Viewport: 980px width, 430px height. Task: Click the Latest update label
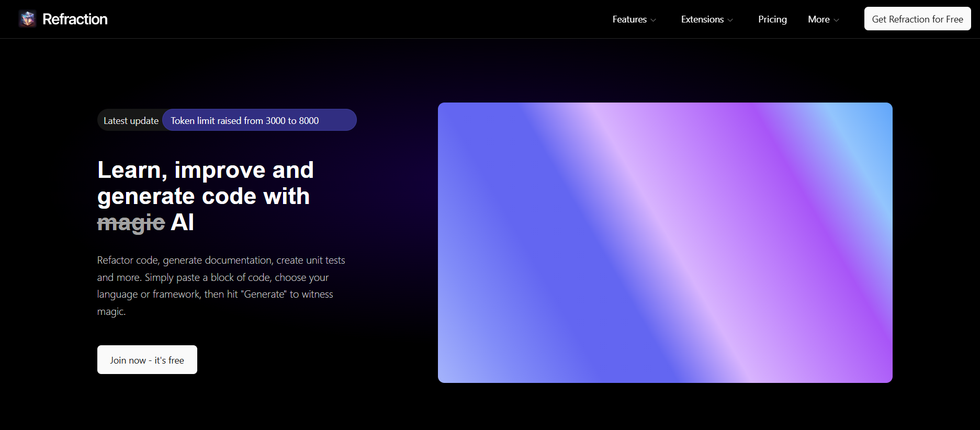(x=131, y=120)
